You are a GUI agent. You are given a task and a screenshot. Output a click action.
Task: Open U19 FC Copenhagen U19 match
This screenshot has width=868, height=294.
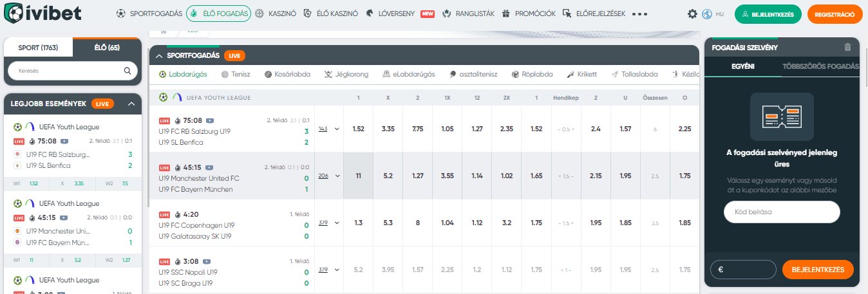point(196,225)
